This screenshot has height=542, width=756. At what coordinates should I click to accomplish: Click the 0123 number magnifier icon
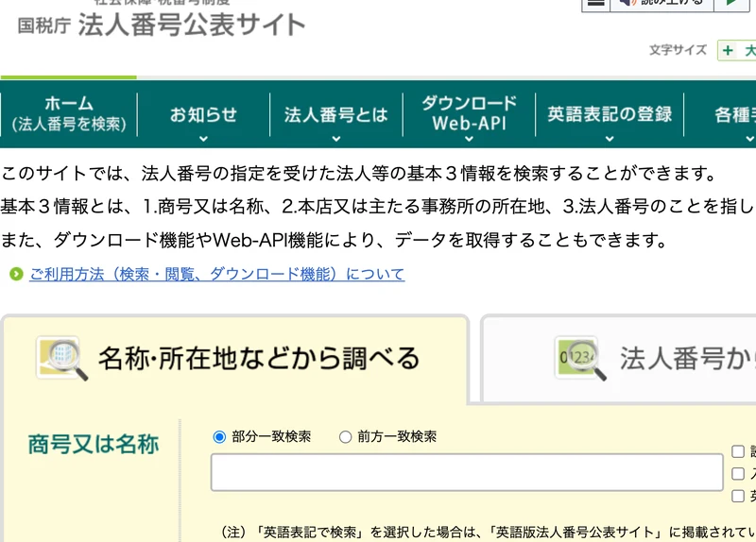click(x=580, y=359)
